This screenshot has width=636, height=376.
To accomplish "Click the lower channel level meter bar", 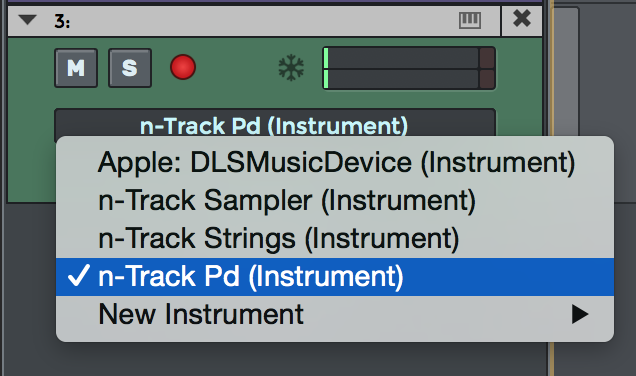I will pos(401,79).
